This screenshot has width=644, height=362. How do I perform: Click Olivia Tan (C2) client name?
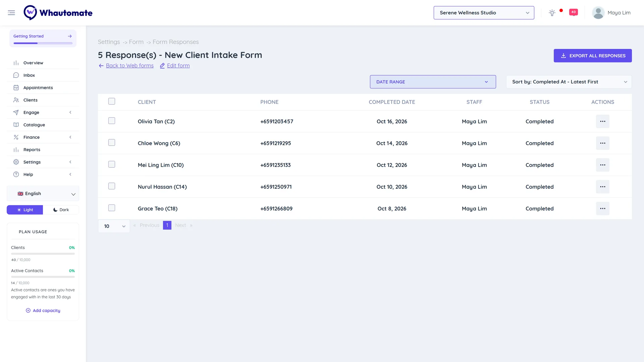(156, 122)
